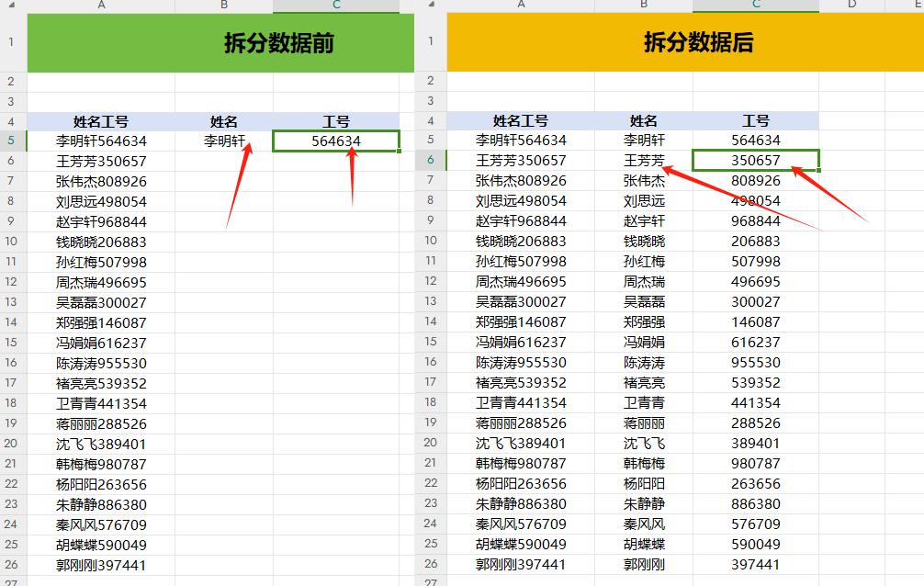The image size is (924, 586).
Task: Click name cell 孙红梅 in the 拆分数据后 sheet
Action: [644, 261]
